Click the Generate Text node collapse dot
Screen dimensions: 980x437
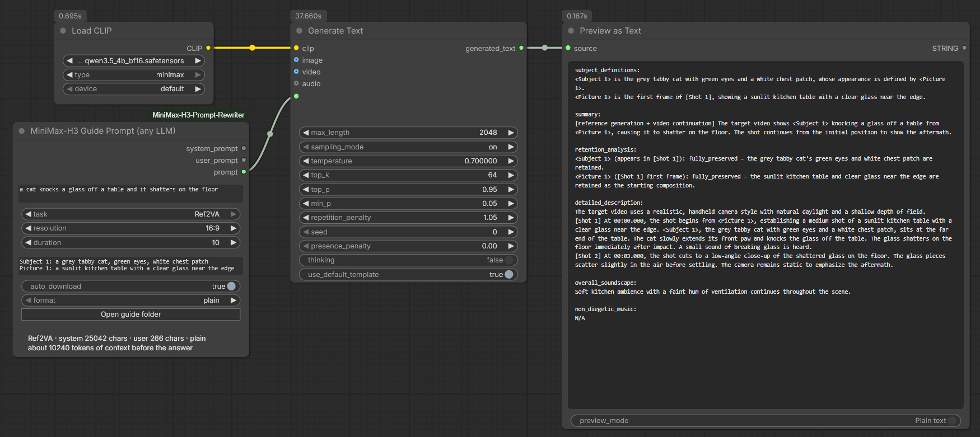click(300, 31)
